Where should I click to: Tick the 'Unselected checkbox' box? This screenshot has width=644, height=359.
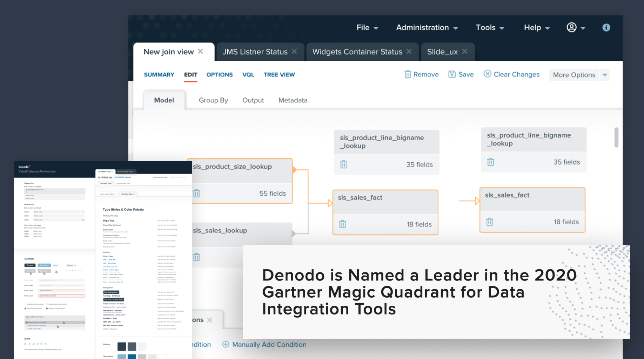click(x=26, y=304)
